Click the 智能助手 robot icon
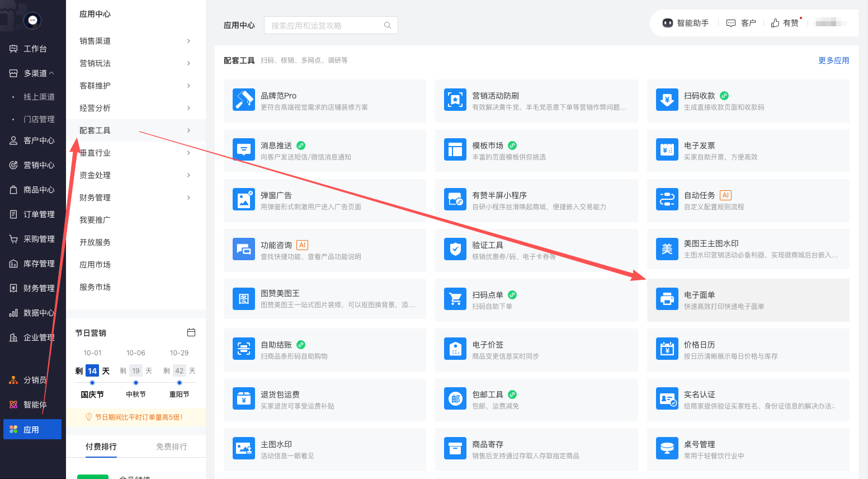 tap(667, 23)
